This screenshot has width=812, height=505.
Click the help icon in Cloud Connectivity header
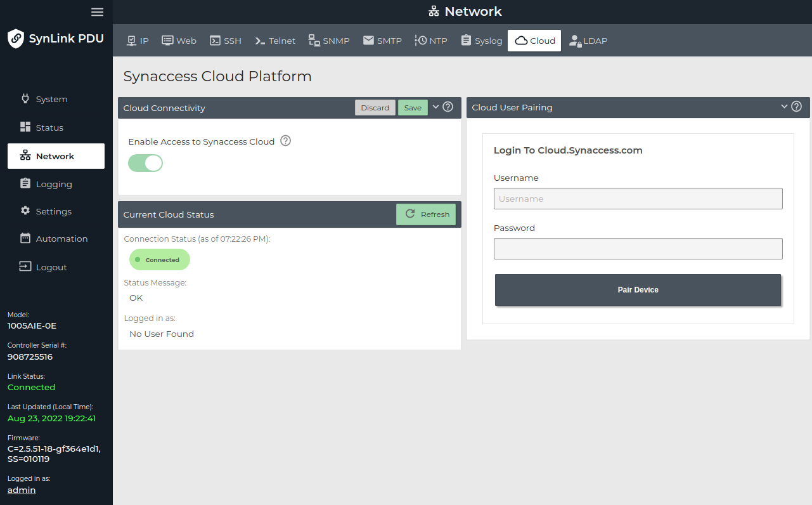coord(448,107)
